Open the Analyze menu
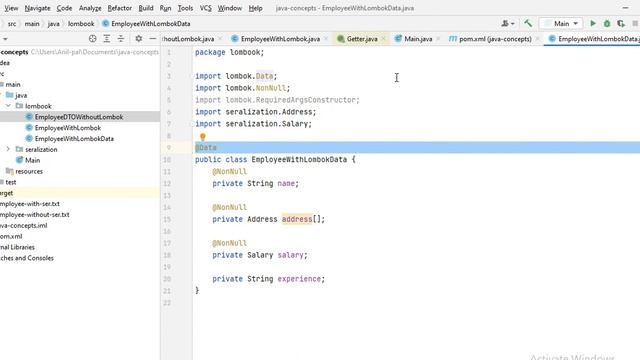Screen dimensions: 640x360 click(x=90, y=8)
